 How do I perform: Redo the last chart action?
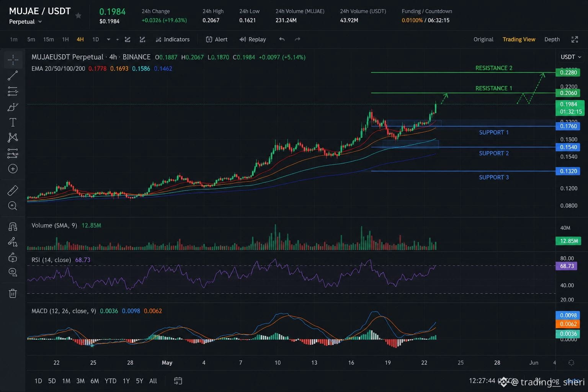coord(297,39)
